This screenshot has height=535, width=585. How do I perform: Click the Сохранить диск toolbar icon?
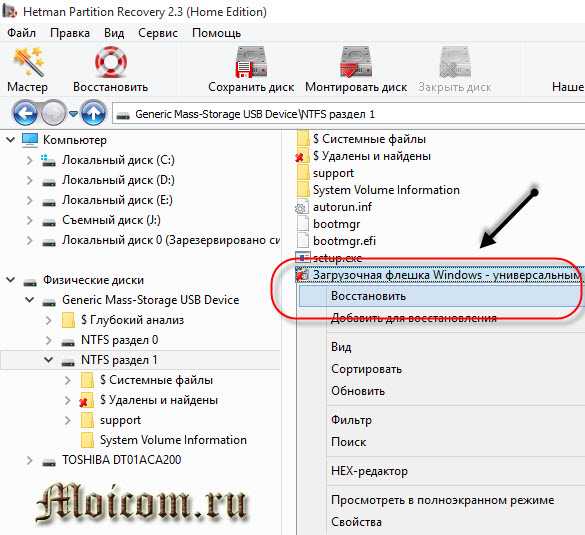pos(251,62)
